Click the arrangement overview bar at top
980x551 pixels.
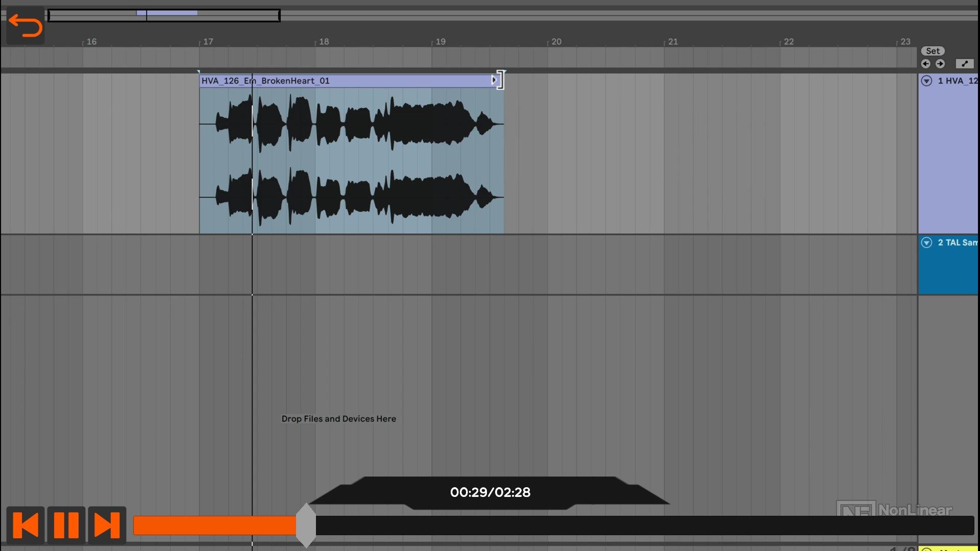164,15
